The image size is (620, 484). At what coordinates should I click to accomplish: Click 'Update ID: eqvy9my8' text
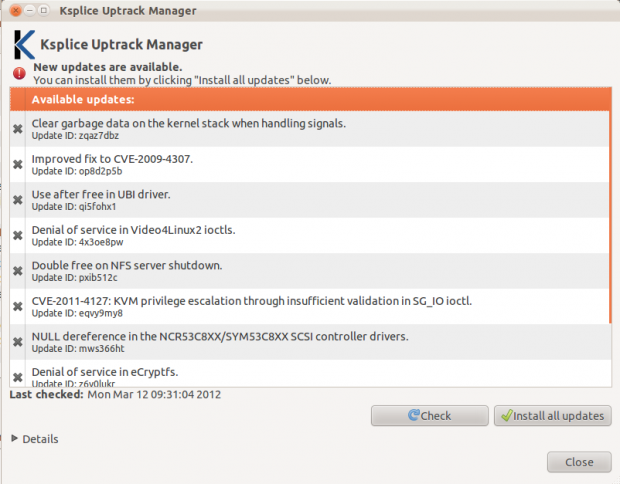click(77, 314)
